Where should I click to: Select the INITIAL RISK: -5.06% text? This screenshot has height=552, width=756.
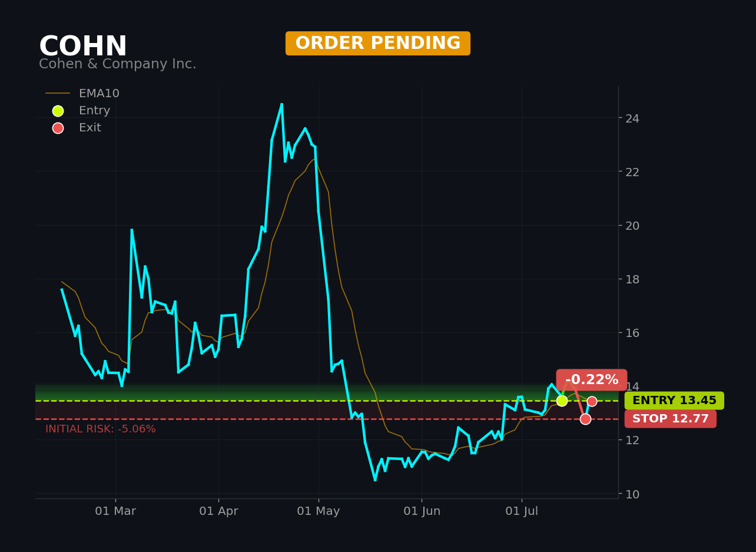(x=101, y=429)
